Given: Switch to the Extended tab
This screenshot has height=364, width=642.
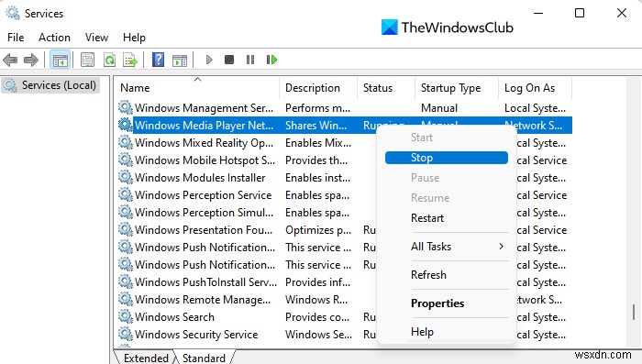Looking at the screenshot, I should point(146,358).
